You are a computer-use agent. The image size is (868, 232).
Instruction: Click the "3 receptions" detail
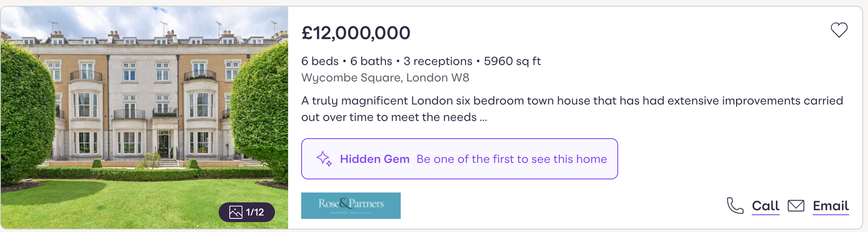click(x=438, y=61)
